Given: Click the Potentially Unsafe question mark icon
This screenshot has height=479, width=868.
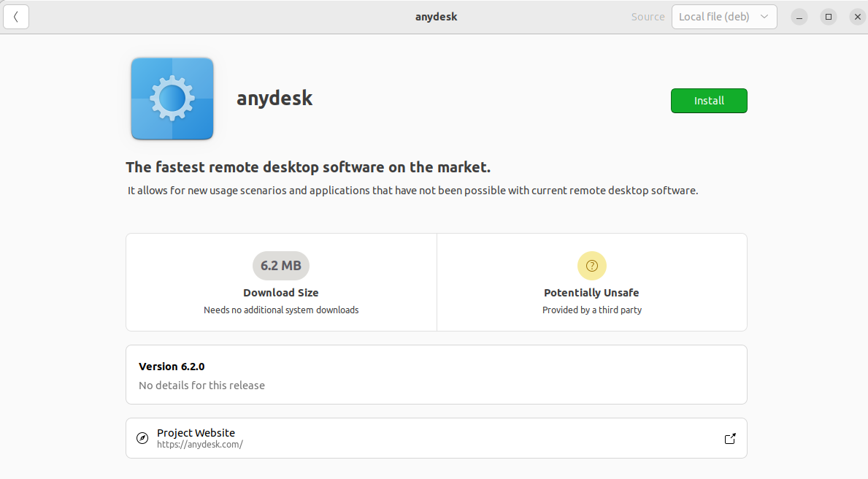Looking at the screenshot, I should coord(591,266).
